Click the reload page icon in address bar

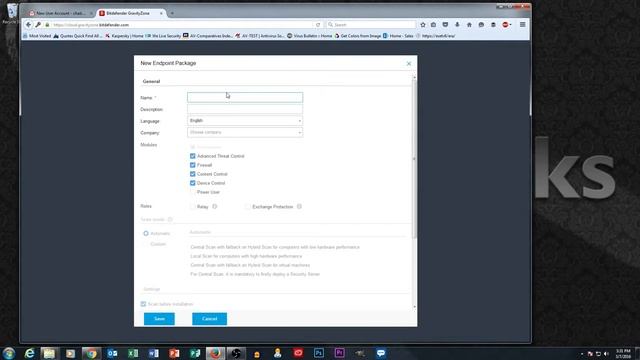click(x=318, y=25)
